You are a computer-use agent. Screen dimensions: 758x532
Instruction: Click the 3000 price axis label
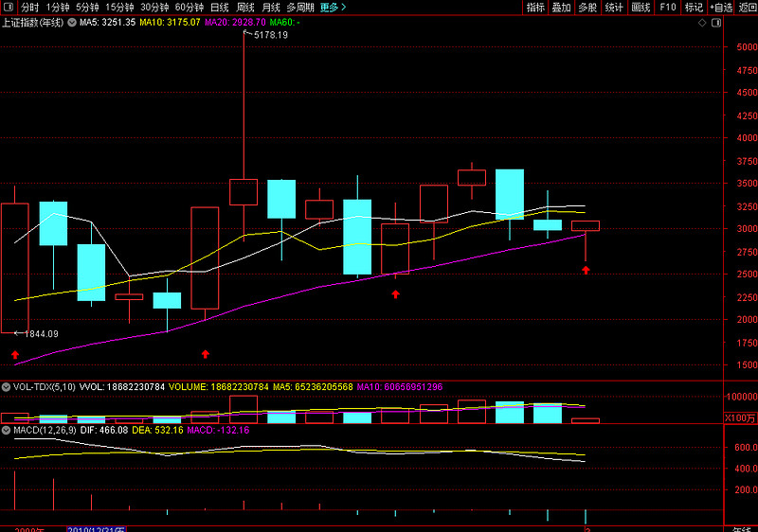(747, 229)
